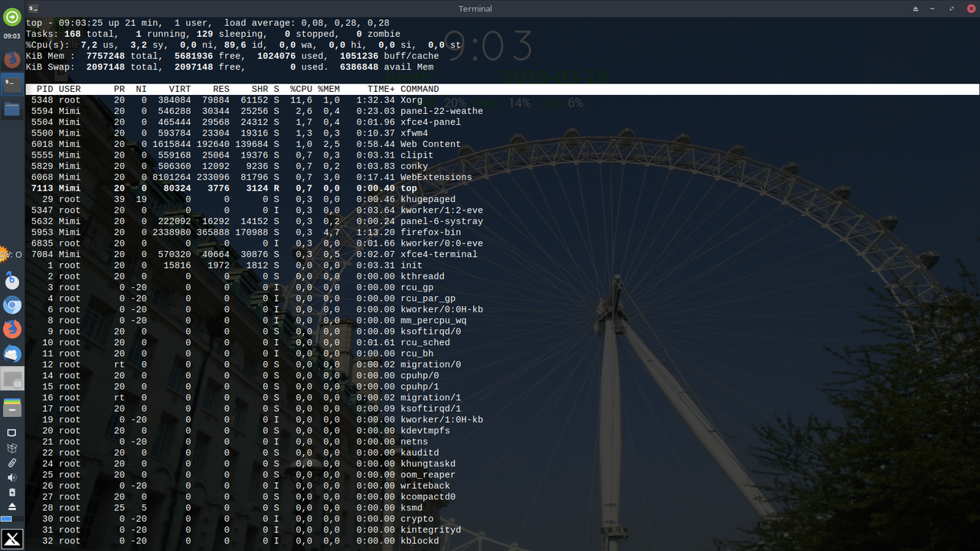Screen dimensions: 980x551
Task: Click PID 7113 in the process list
Action: (x=42, y=188)
